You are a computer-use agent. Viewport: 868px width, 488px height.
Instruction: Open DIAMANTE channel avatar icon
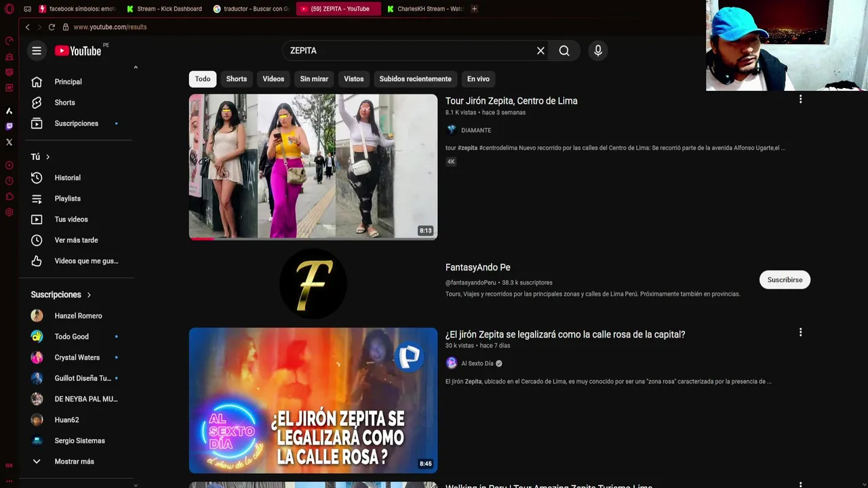452,130
